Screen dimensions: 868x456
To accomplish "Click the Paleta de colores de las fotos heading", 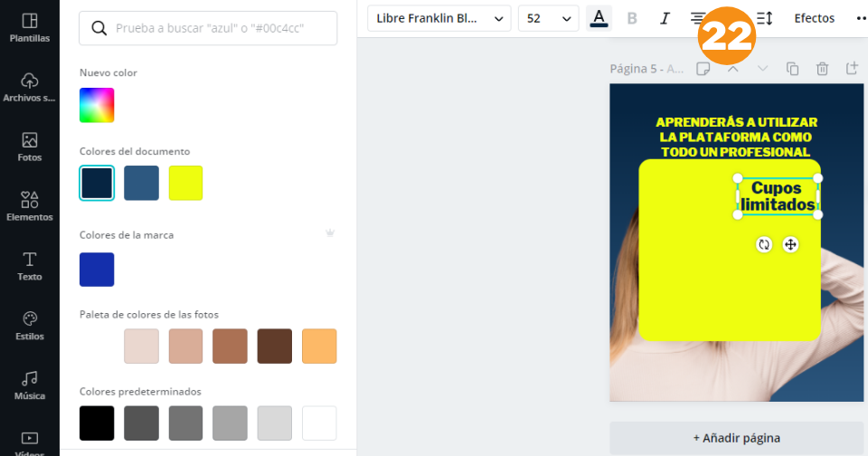I will coord(149,314).
